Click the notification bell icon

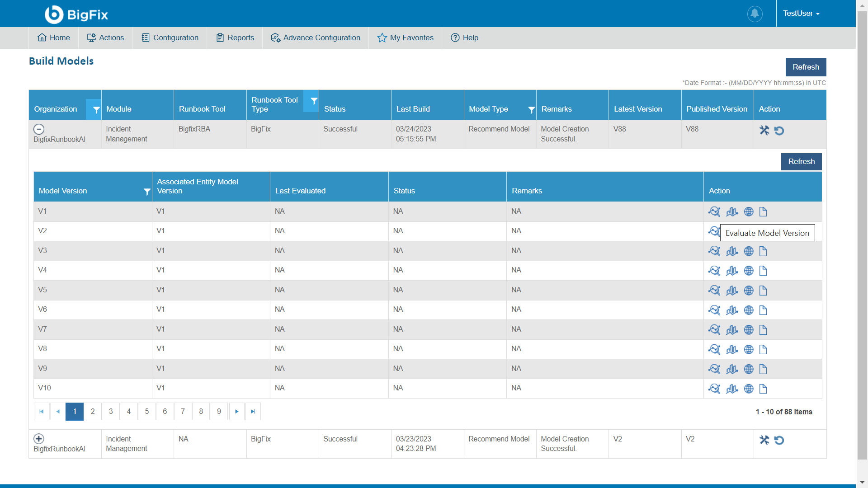pyautogui.click(x=755, y=14)
